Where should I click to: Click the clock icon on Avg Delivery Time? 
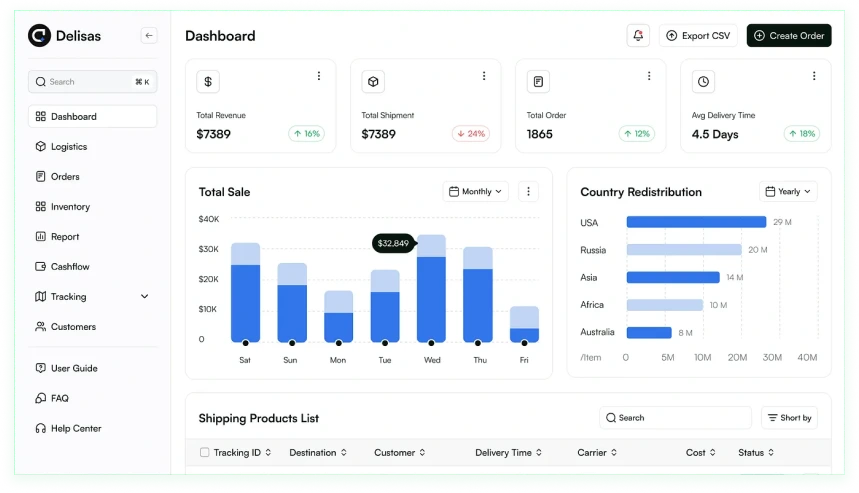[x=703, y=82]
